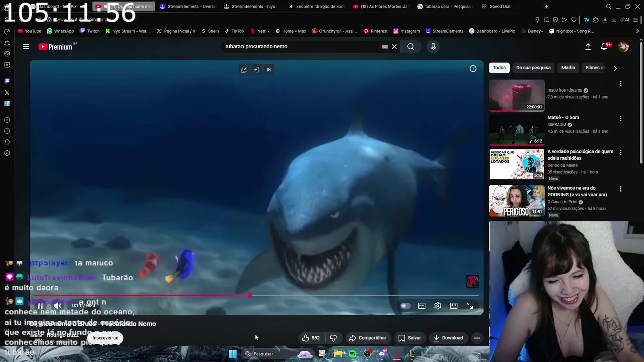Open the WhatsApp bookmark

tap(60, 31)
